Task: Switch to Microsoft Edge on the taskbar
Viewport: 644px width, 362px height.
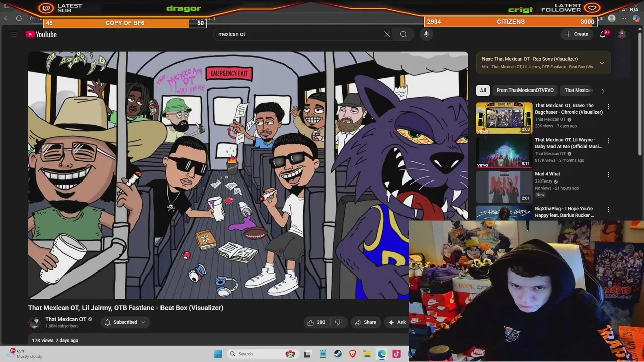Action: tap(382, 354)
